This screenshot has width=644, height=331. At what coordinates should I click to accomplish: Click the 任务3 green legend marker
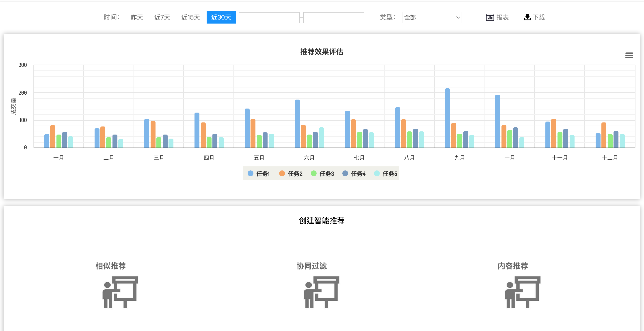click(x=313, y=173)
